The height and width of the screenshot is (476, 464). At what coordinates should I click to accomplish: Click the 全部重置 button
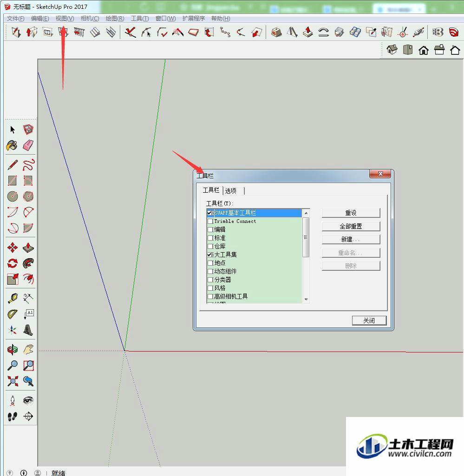(351, 226)
